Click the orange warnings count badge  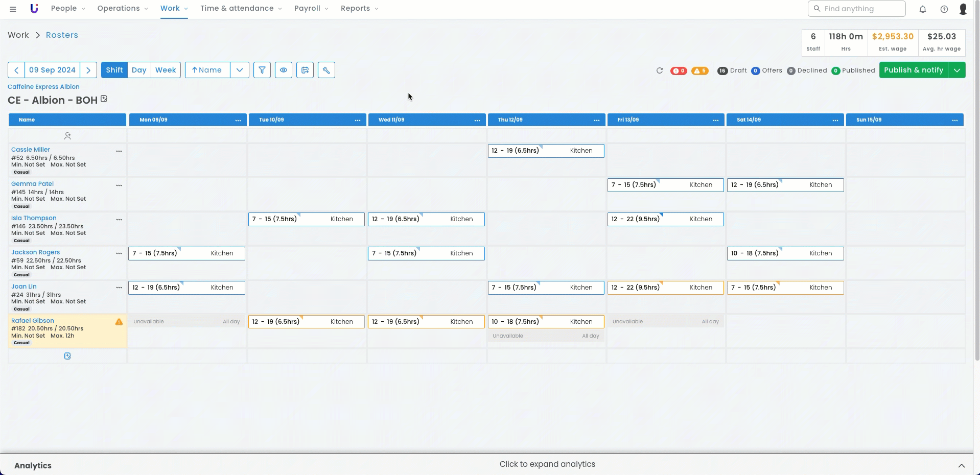[699, 71]
